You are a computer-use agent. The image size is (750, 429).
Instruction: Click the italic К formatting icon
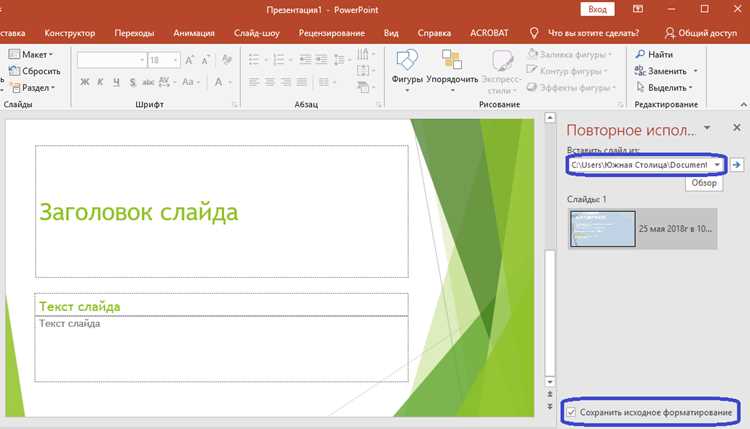(x=100, y=82)
